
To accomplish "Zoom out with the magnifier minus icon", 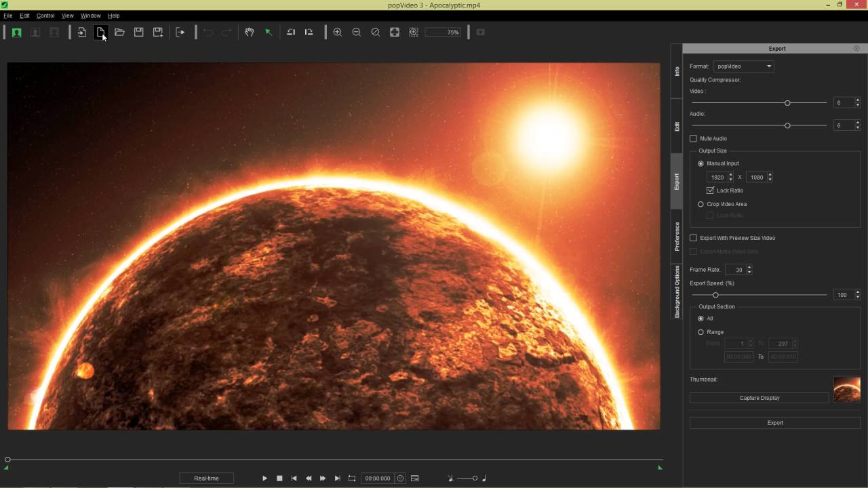I will pyautogui.click(x=356, y=32).
